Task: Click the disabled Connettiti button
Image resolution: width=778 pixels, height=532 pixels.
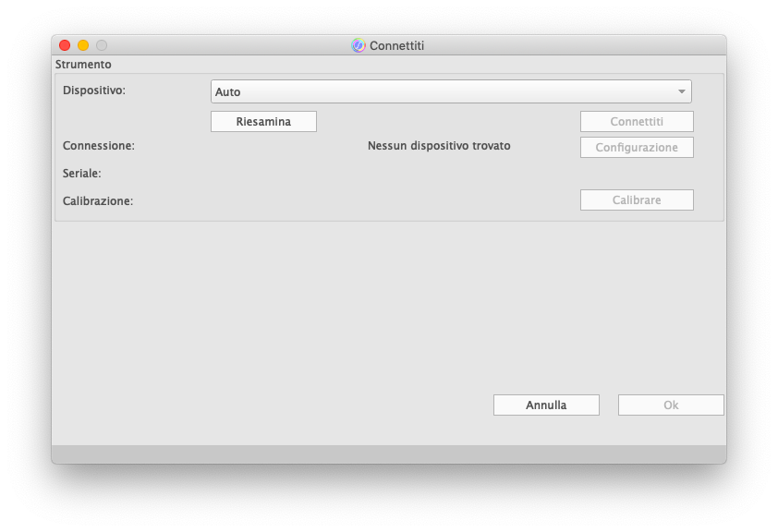Action: (x=637, y=122)
